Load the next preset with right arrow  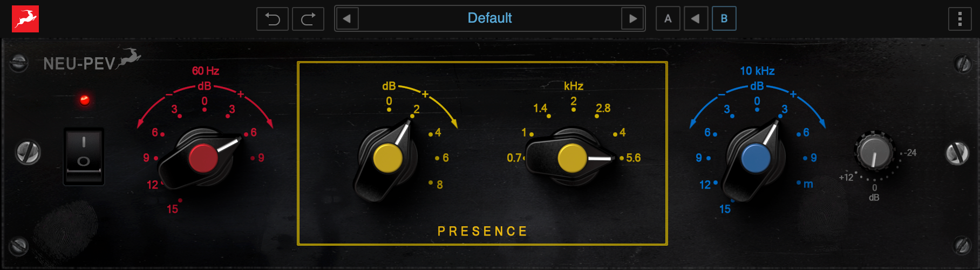coord(632,19)
